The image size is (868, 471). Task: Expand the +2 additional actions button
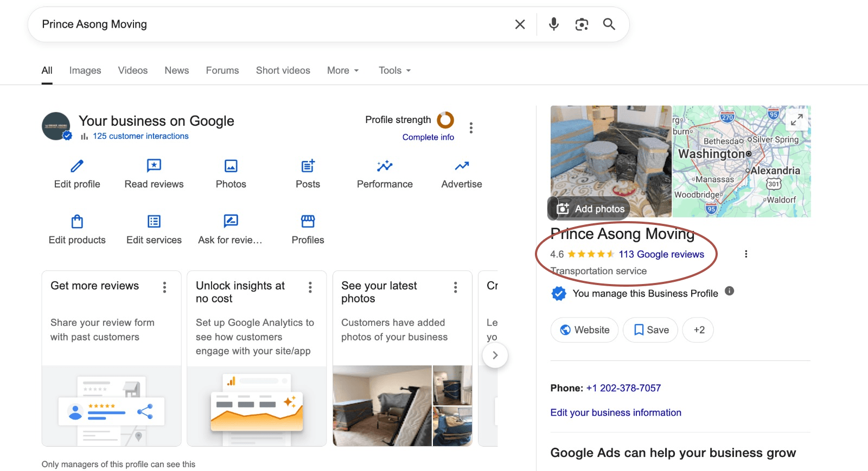pos(698,330)
